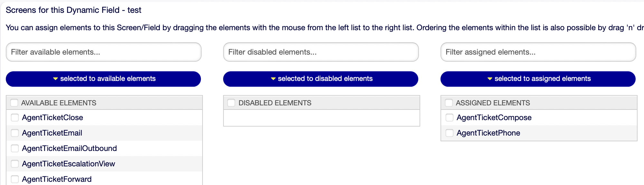
Task: Check the AgentTicketEmail checkbox
Action: (x=14, y=133)
